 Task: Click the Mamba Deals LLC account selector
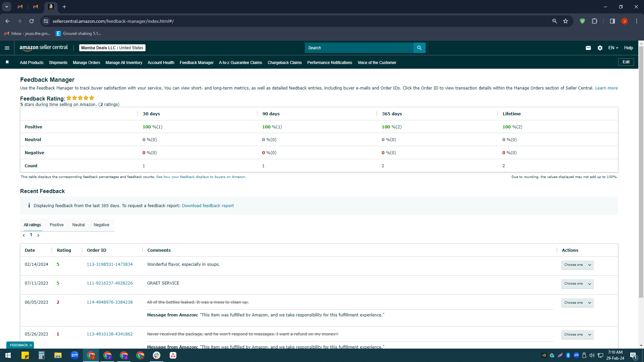pos(112,48)
